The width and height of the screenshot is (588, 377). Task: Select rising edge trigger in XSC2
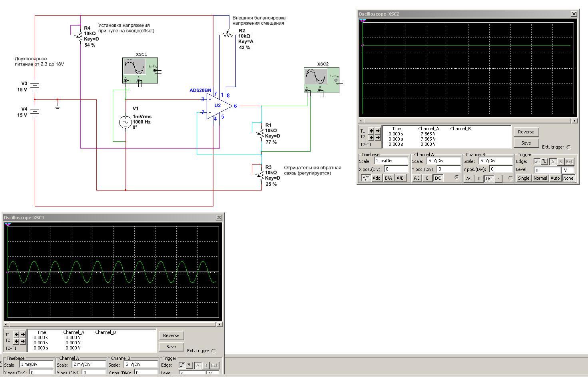point(537,162)
